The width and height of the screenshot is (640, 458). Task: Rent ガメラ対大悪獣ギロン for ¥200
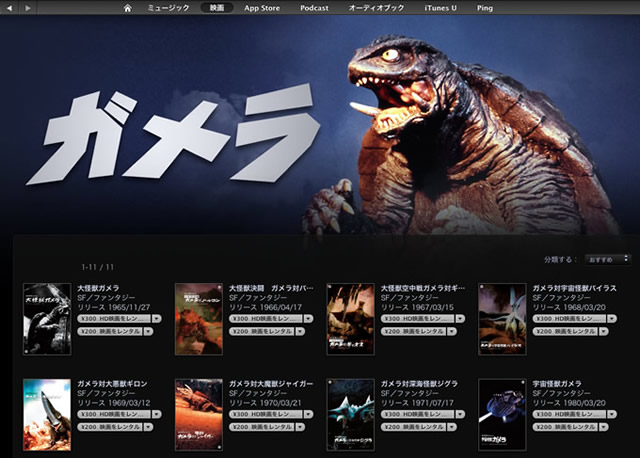click(110, 427)
